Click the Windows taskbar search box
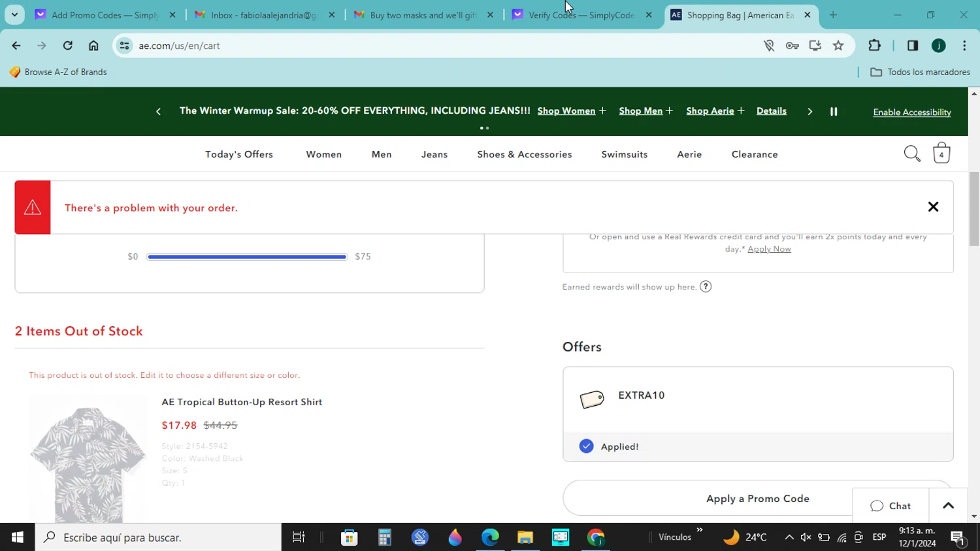 tap(158, 537)
